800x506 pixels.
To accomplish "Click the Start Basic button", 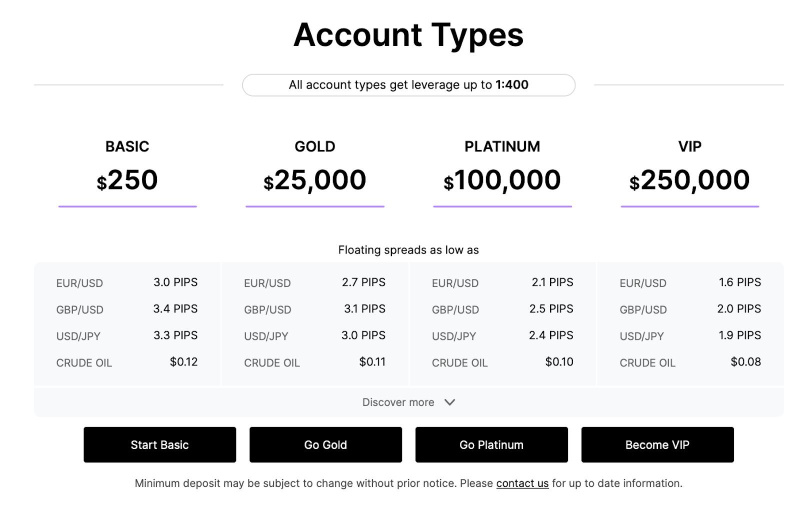I will coord(160,445).
